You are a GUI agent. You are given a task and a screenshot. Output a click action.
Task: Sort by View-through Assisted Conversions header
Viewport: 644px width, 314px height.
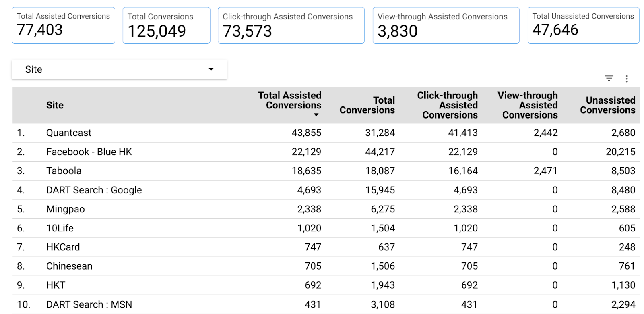pos(528,105)
